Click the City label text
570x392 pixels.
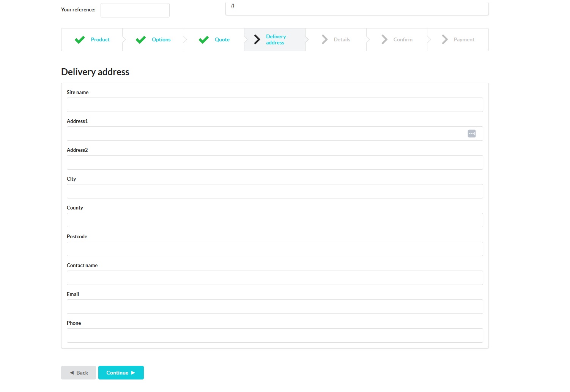[71, 179]
